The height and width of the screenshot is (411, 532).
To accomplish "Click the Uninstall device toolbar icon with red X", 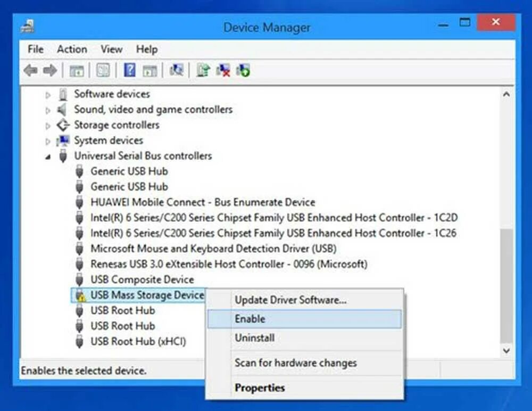I will pos(223,70).
